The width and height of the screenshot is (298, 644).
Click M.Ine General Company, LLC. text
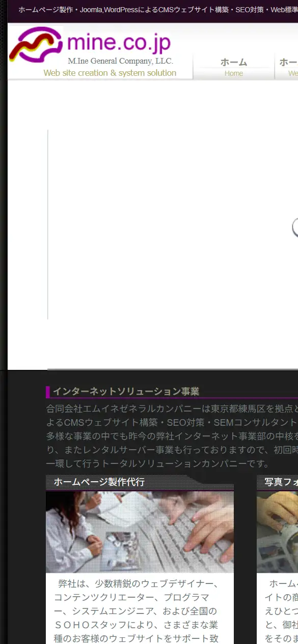click(x=121, y=61)
